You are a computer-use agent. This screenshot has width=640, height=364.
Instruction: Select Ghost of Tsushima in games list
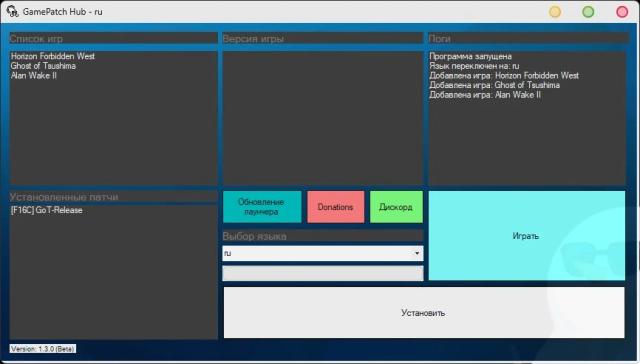pos(43,66)
